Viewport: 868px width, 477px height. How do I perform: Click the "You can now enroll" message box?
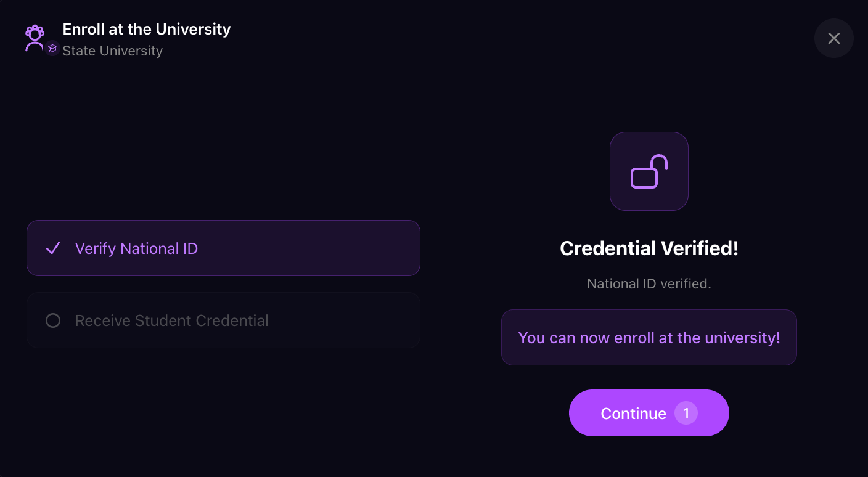649,337
